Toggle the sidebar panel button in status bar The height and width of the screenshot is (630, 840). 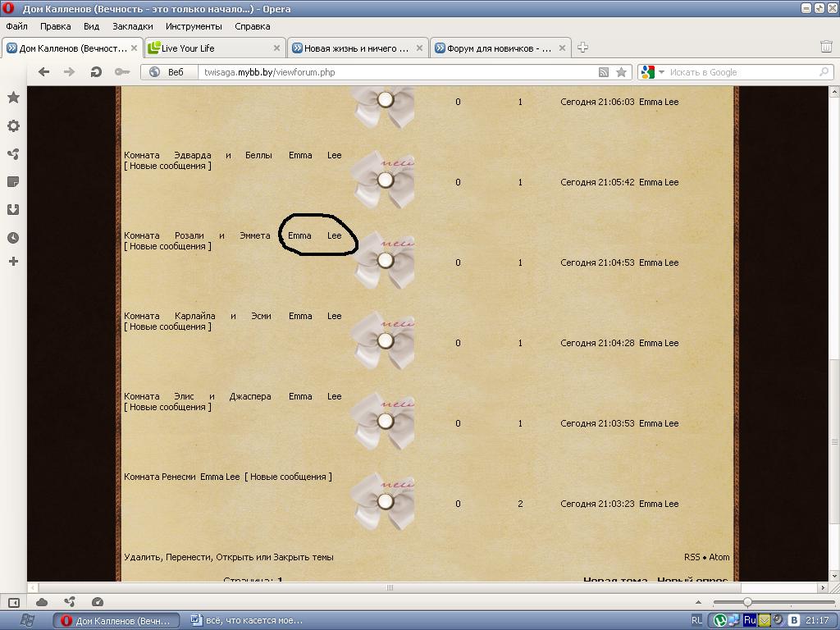click(x=14, y=603)
